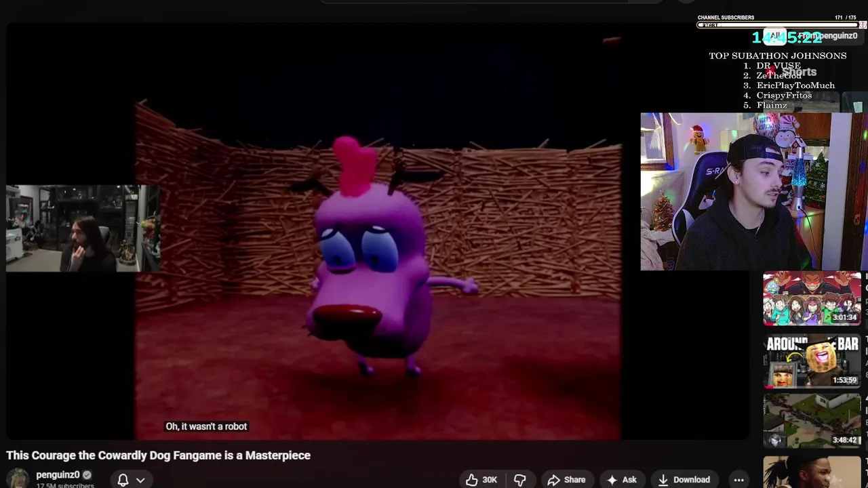Viewport: 868px width, 488px height.
Task: Open the suggested video lasting 3:01:34
Action: pyautogui.click(x=812, y=298)
